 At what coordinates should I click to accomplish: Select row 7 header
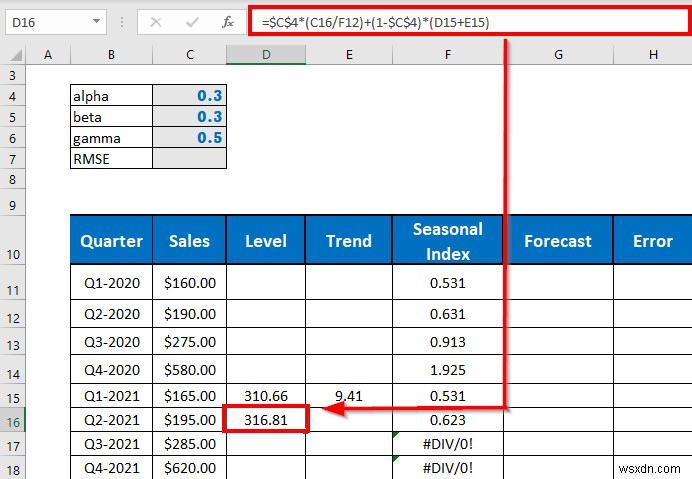tap(12, 159)
